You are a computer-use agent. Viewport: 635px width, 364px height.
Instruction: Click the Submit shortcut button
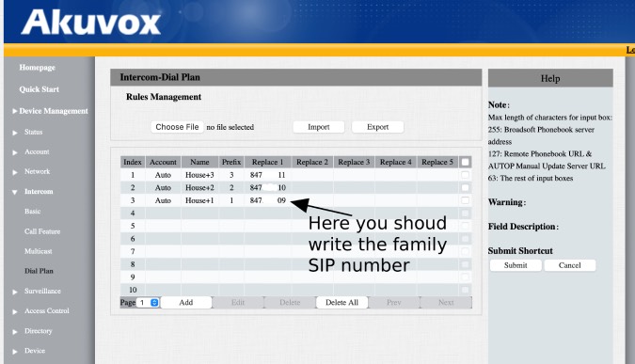[x=516, y=265]
